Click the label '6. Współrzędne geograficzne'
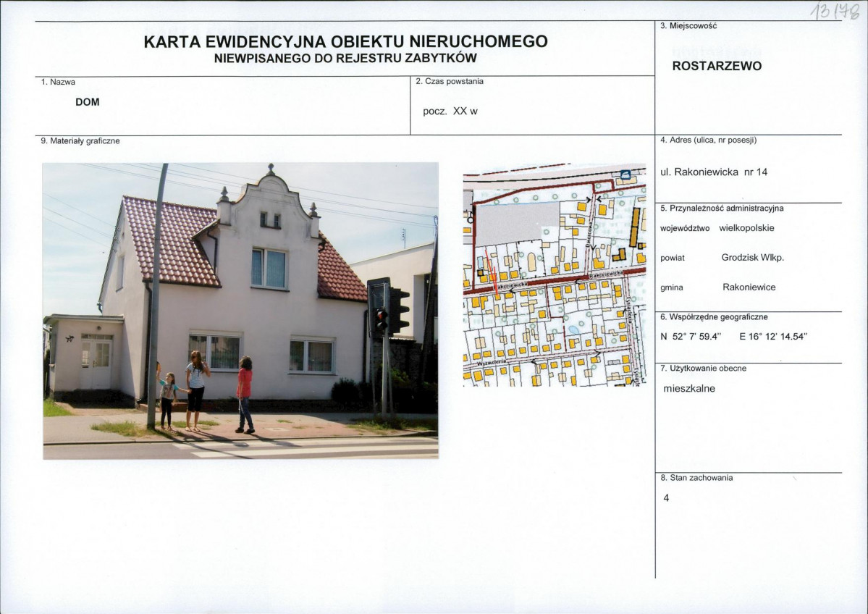Viewport: 868px width, 614px height. pyautogui.click(x=714, y=317)
